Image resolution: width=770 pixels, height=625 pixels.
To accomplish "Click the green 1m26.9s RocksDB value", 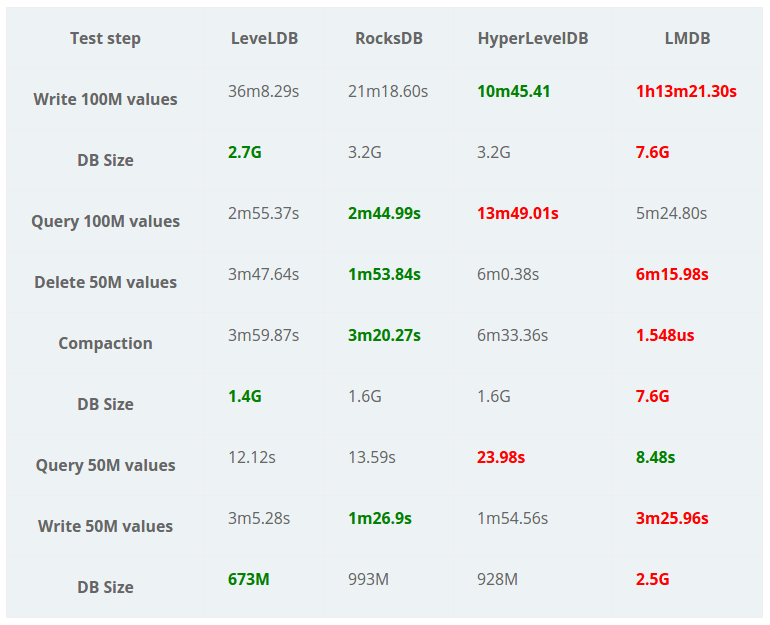I will [380, 518].
